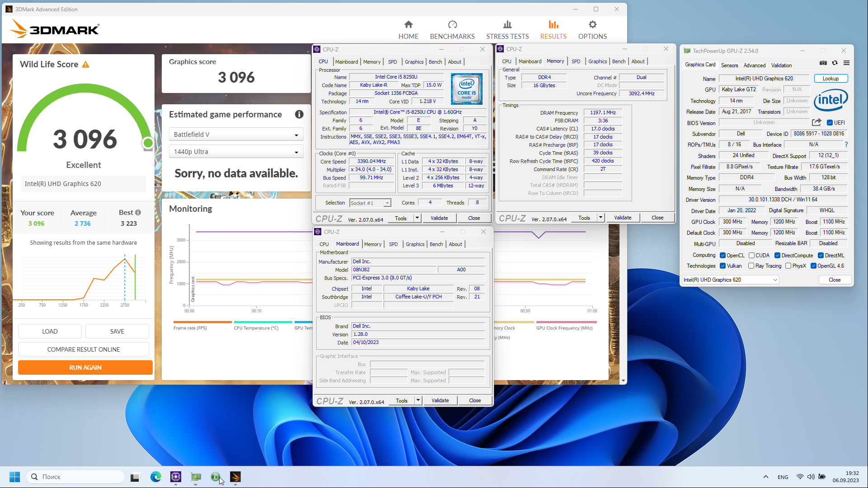
Task: Click the Estimated game performance info icon
Action: tap(299, 114)
